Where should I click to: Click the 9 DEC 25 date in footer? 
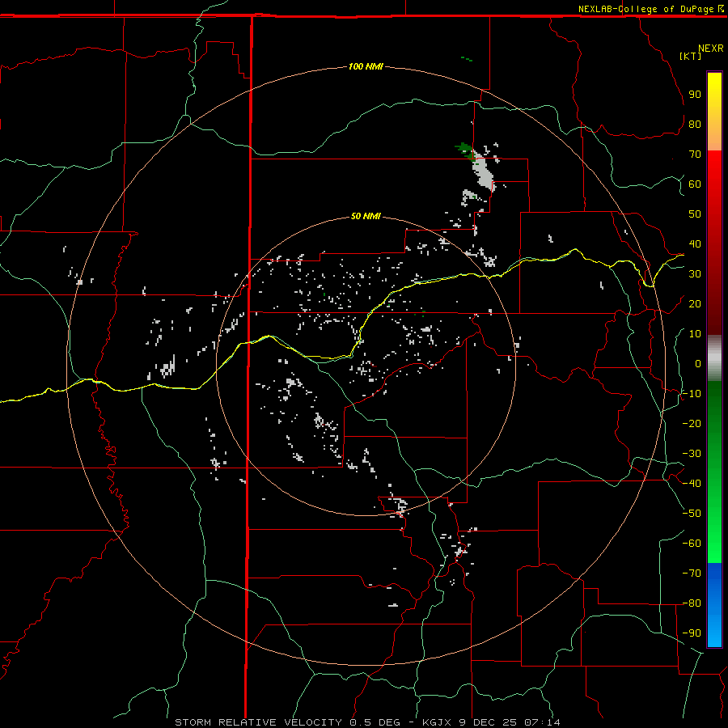pos(487,722)
